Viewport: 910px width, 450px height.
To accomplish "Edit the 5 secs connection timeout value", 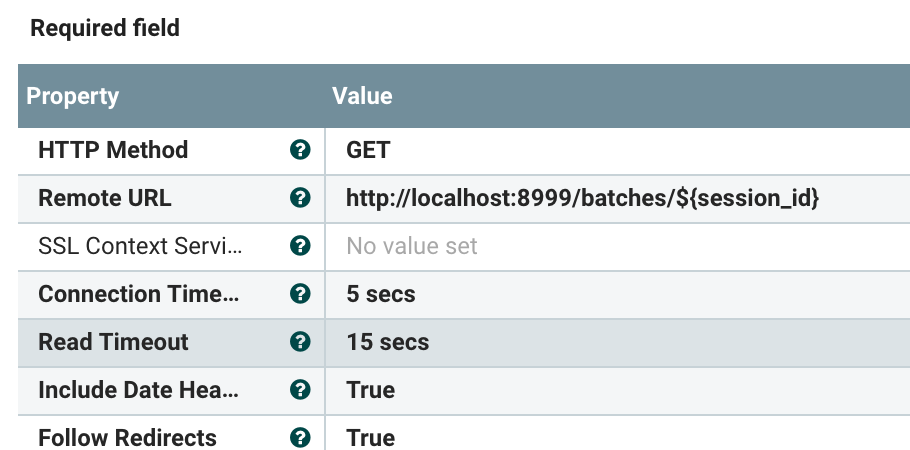I will tap(381, 294).
